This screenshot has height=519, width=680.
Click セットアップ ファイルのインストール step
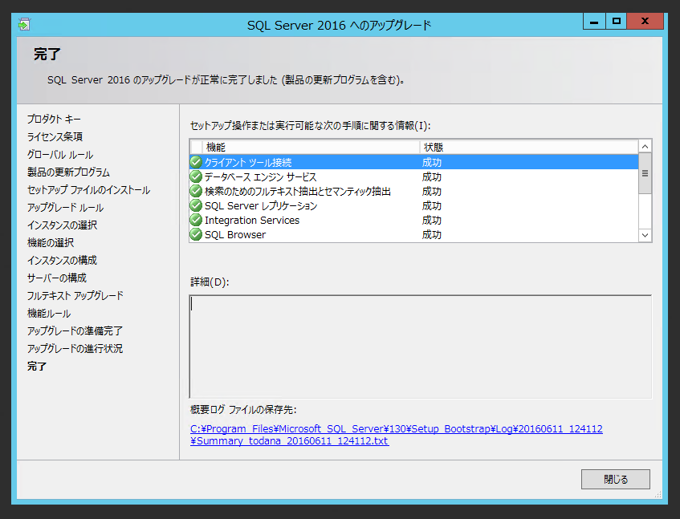pyautogui.click(x=88, y=190)
